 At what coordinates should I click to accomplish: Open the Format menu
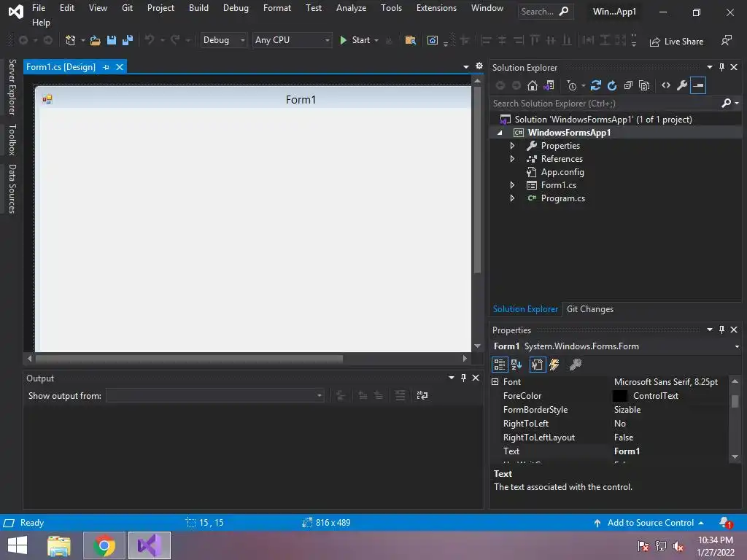276,8
